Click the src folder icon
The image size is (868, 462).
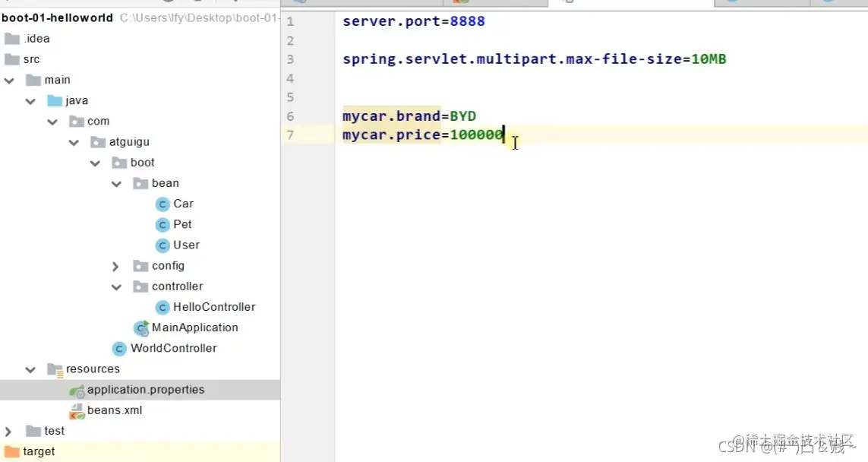[x=12, y=59]
